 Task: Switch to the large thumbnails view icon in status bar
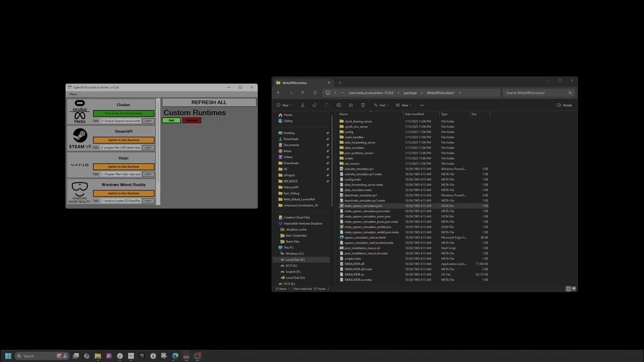574,289
